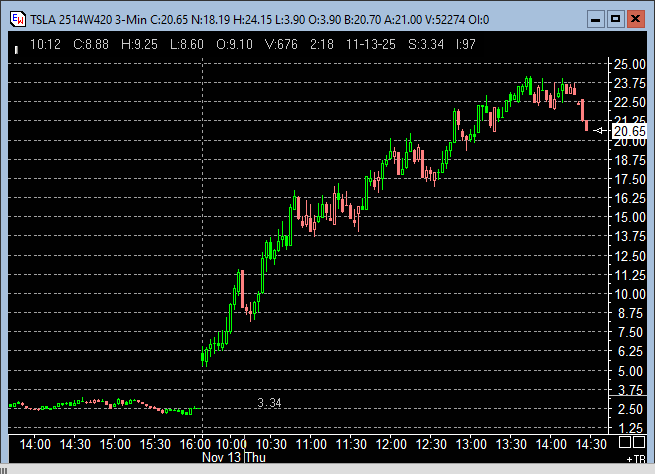Click the 25.00 level on price axis
Viewport: 655px width, 474px height.
coord(629,64)
